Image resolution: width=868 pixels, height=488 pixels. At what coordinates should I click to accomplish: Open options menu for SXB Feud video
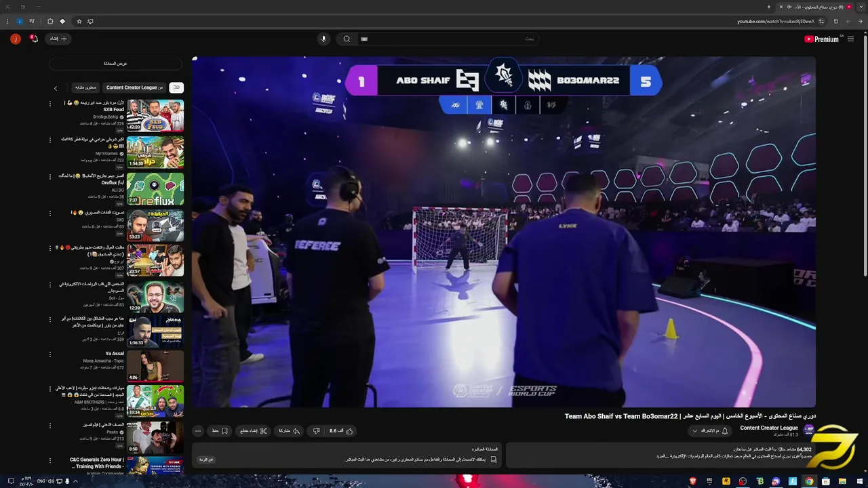pos(50,104)
